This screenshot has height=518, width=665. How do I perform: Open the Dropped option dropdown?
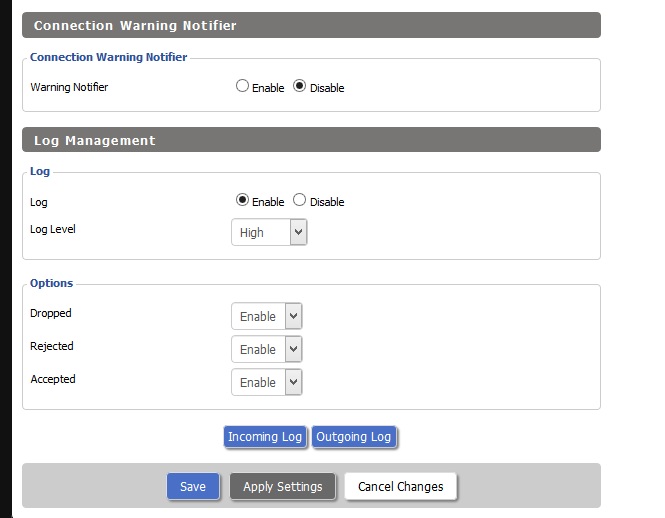(267, 316)
